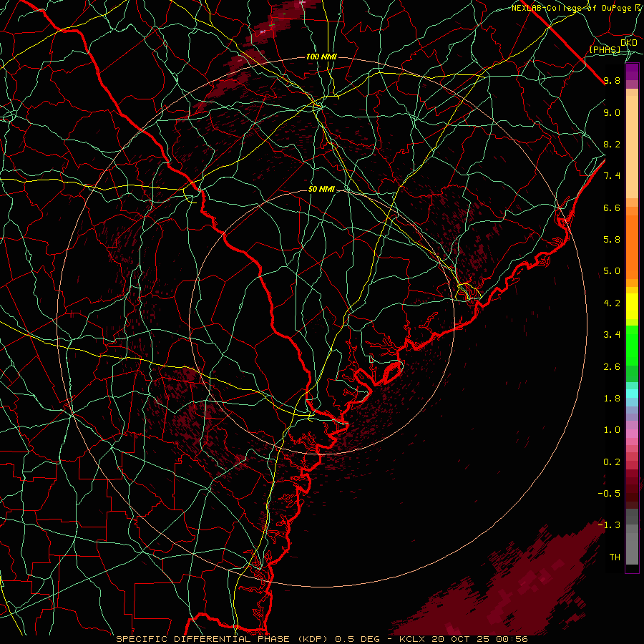The image size is (644, 644).
Task: Select the 6.6 scale value
Action: click(612, 208)
